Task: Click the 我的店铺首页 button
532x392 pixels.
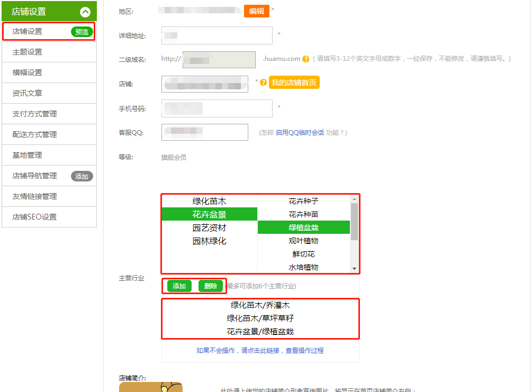Action: pyautogui.click(x=294, y=83)
